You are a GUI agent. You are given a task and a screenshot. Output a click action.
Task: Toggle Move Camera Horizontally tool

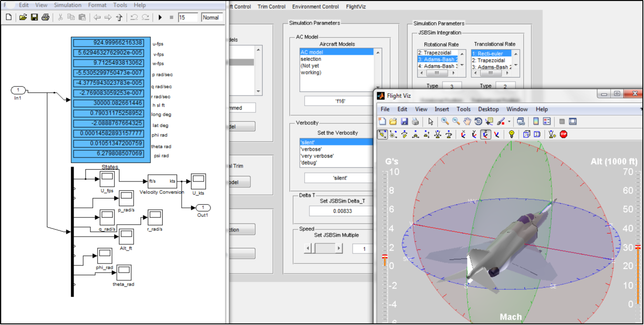pyautogui.click(x=415, y=134)
